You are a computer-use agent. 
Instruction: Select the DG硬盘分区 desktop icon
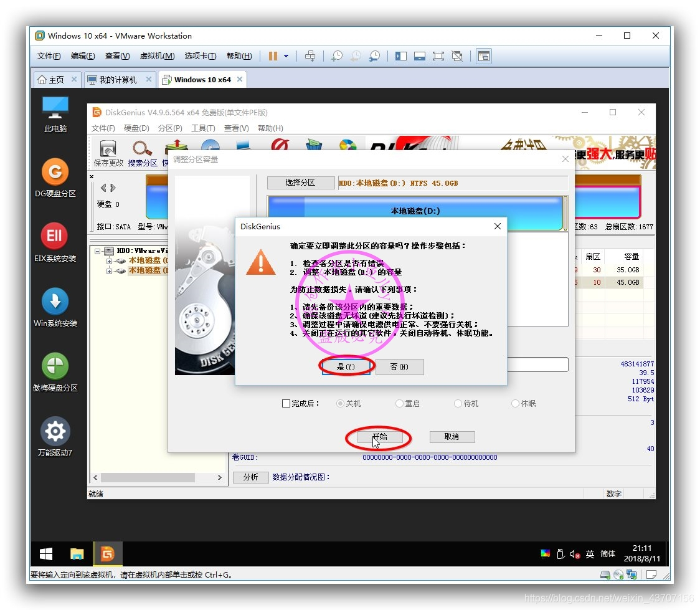coord(55,178)
